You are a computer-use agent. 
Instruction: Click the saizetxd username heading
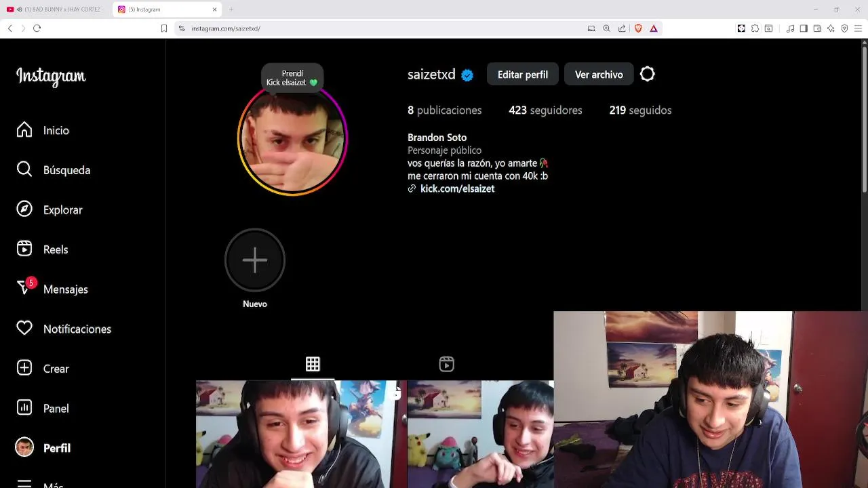pos(431,75)
